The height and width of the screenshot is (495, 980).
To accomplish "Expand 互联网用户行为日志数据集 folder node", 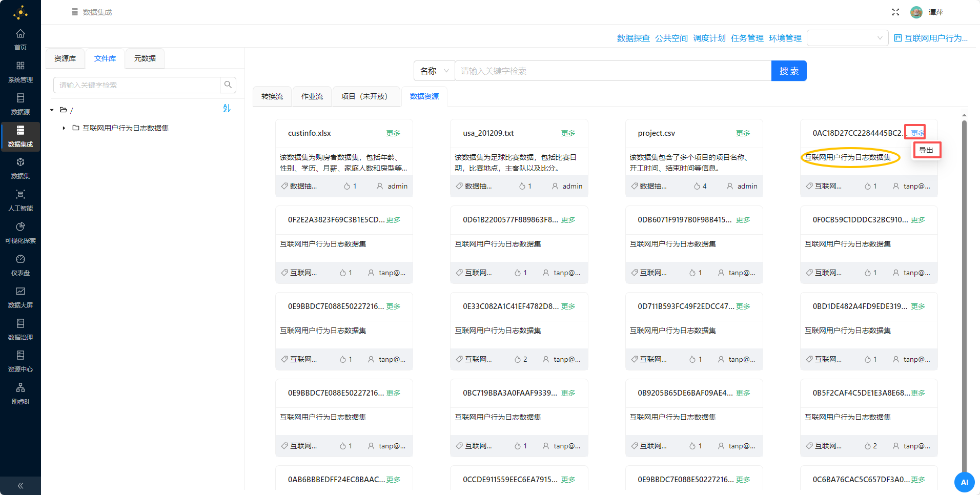I will pos(64,128).
